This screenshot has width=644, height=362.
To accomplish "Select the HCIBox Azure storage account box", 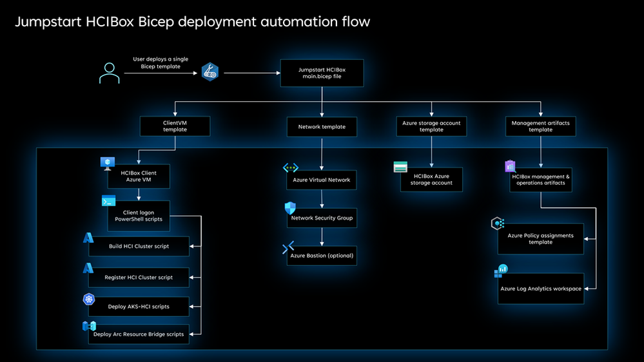I will coord(432,179).
